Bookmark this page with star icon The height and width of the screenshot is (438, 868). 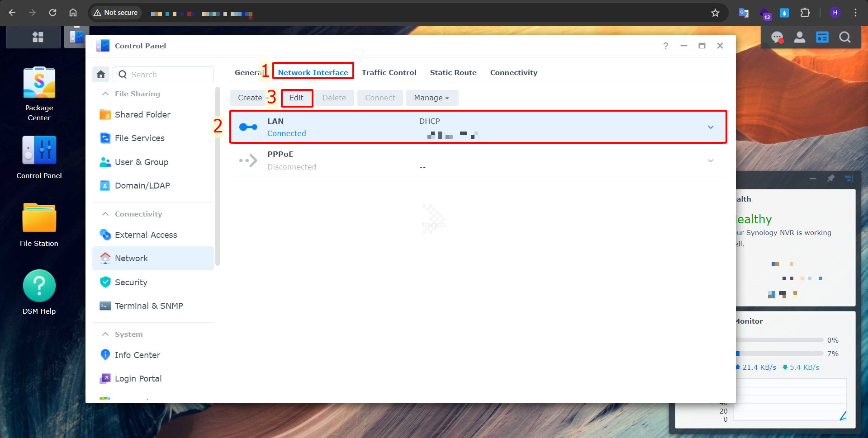pyautogui.click(x=715, y=13)
